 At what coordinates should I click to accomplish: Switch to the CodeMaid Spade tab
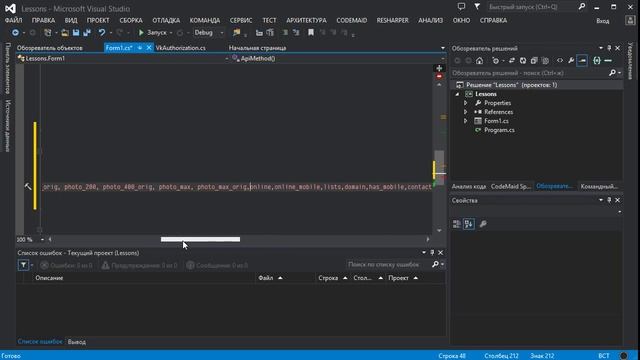click(x=511, y=187)
